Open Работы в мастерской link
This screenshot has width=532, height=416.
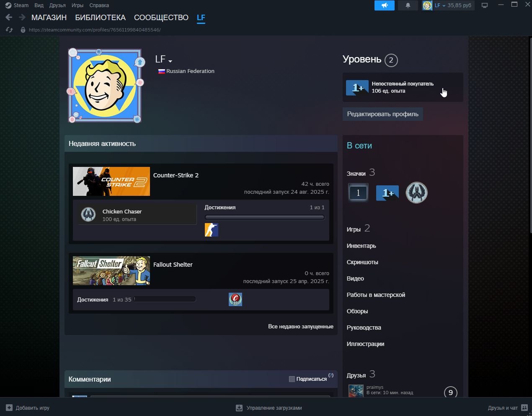[x=376, y=295]
